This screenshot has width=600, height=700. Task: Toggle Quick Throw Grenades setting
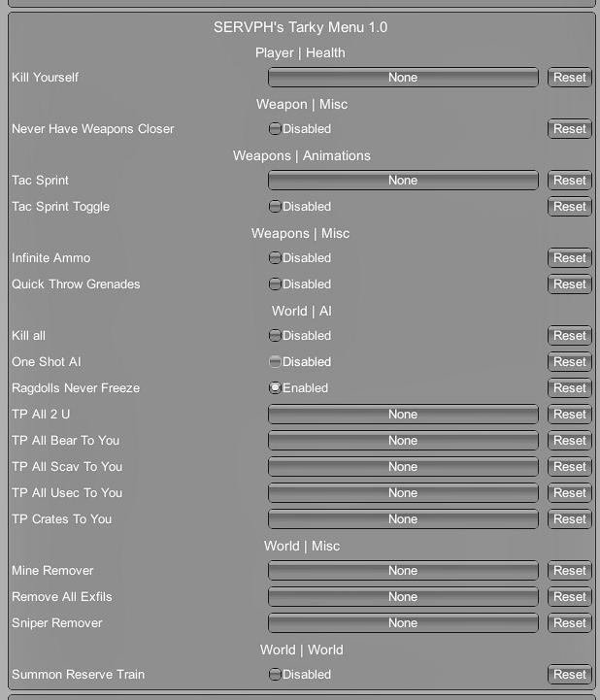(x=276, y=284)
